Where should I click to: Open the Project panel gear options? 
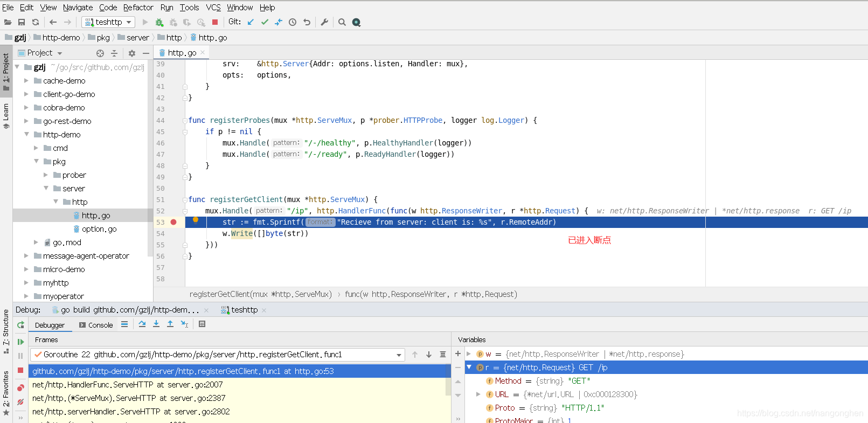132,53
